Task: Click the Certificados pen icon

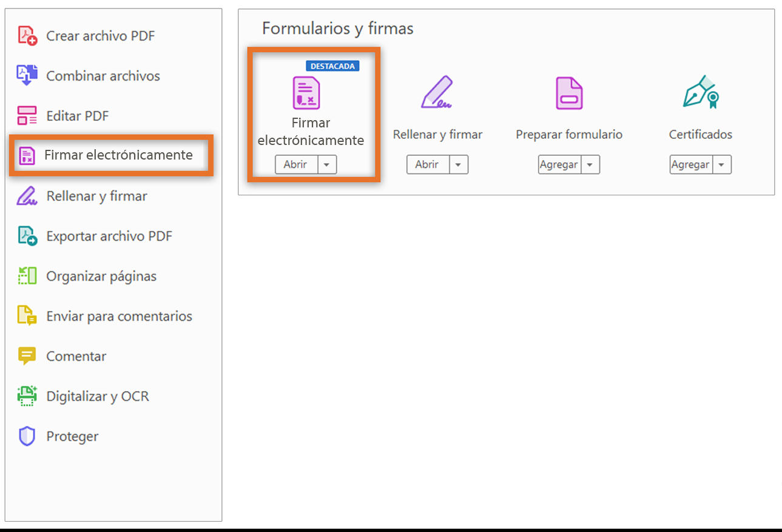Action: [701, 92]
